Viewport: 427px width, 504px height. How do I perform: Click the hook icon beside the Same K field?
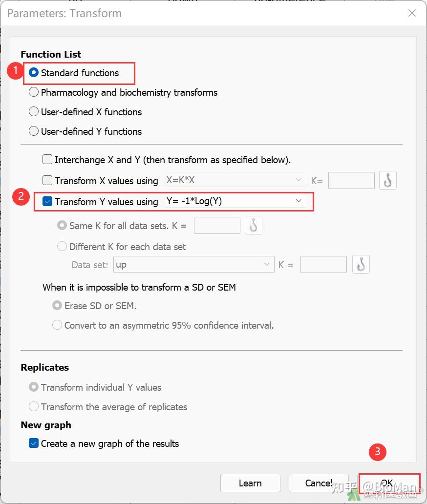point(254,226)
